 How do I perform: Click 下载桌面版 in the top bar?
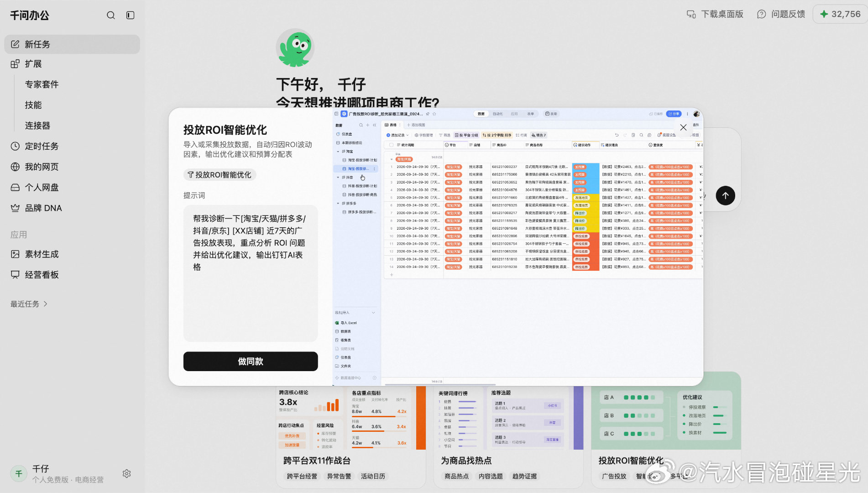(x=715, y=14)
